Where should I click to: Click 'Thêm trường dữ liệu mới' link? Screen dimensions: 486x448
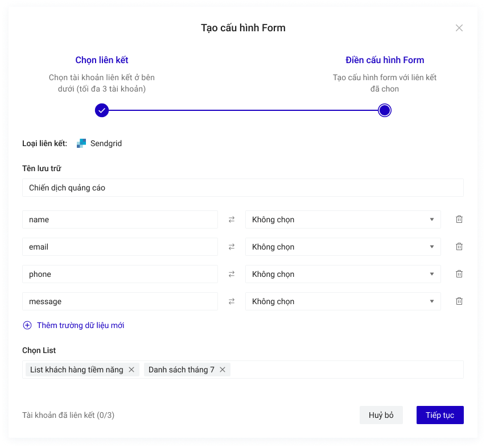[80, 325]
